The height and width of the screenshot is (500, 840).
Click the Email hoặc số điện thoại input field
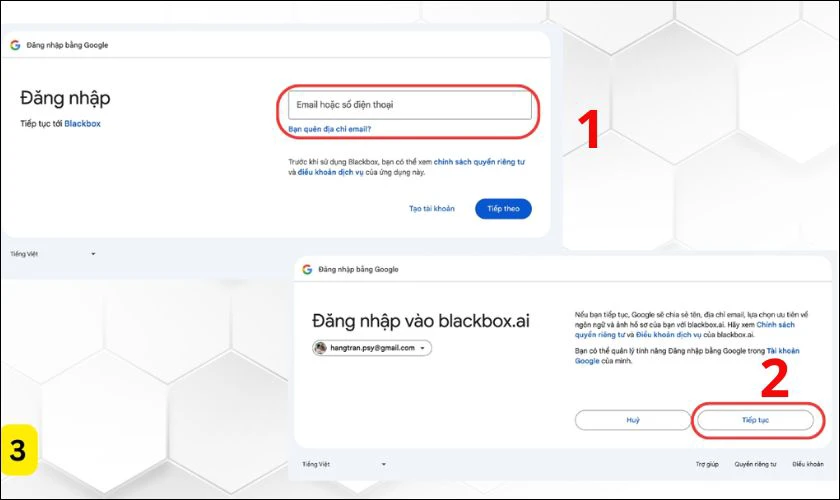coord(410,105)
